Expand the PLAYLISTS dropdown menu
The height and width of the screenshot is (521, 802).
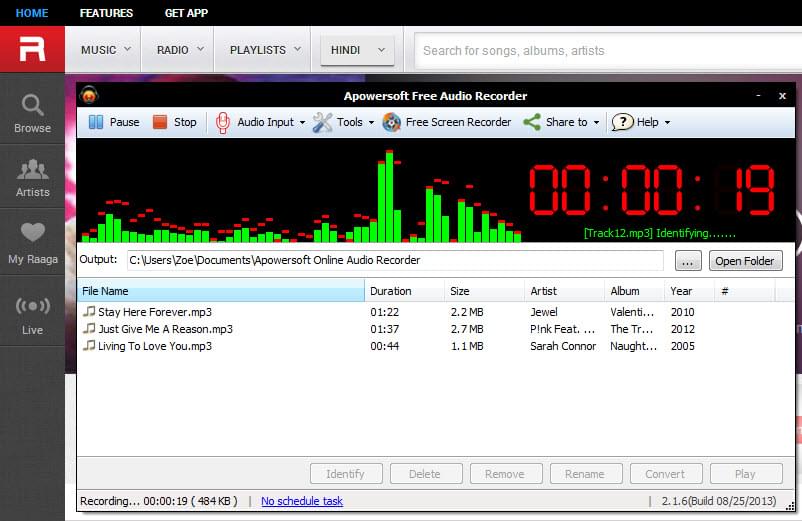tap(263, 49)
